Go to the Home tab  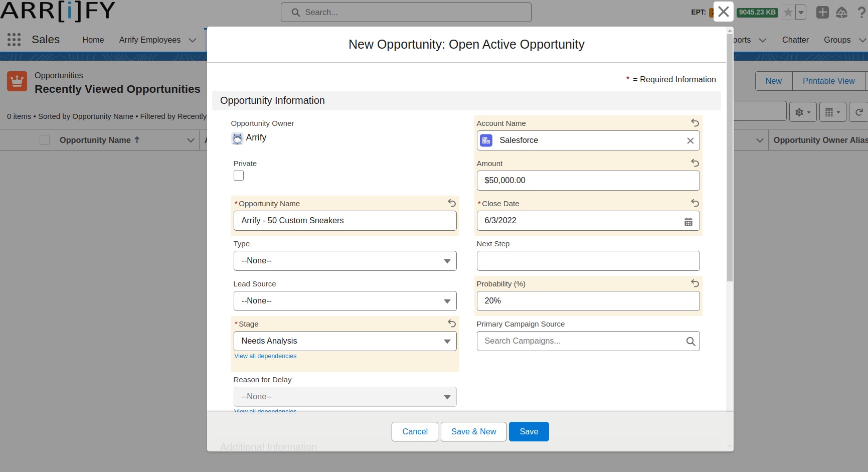tap(93, 40)
